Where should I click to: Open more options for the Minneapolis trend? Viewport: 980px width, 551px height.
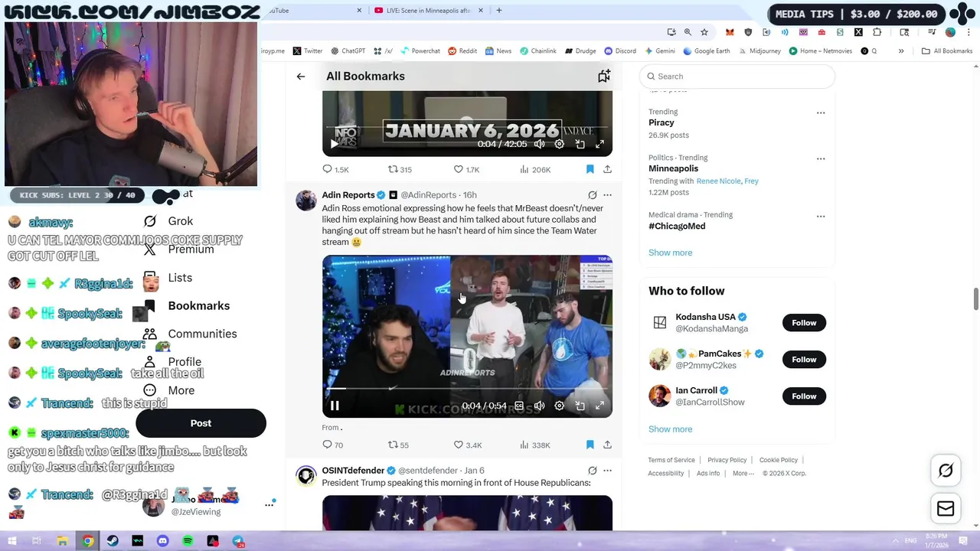click(x=821, y=158)
